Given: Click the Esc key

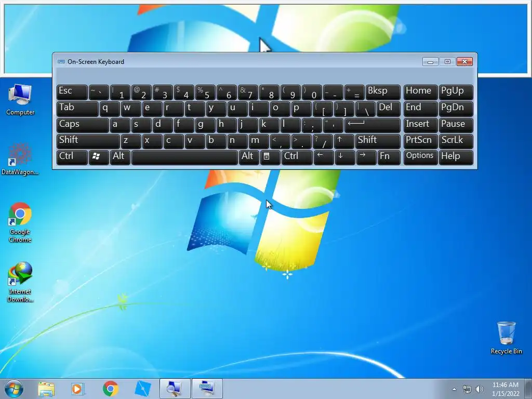Looking at the screenshot, I should click(x=72, y=92).
